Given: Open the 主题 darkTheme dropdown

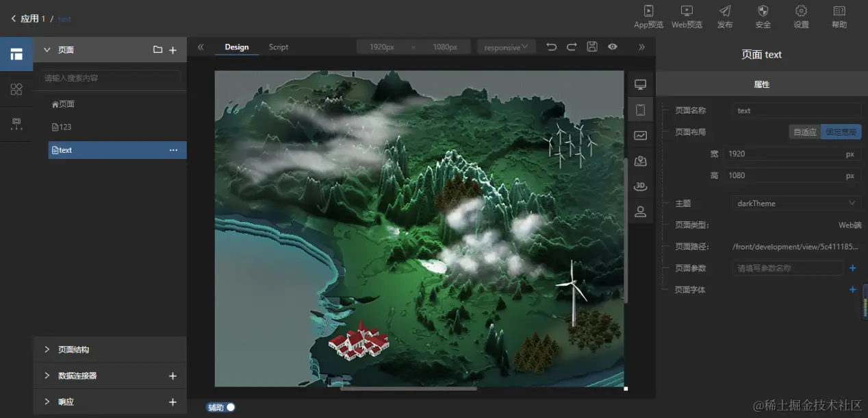Looking at the screenshot, I should tap(796, 203).
